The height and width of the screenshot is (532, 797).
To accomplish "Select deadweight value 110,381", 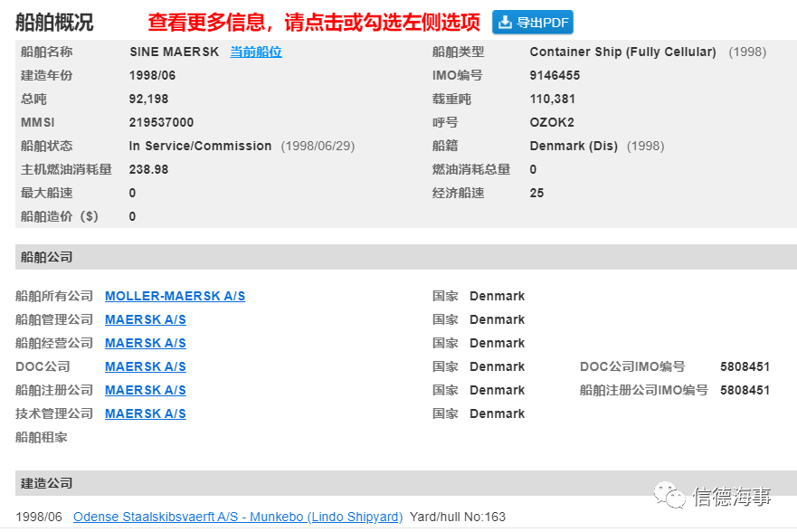I will 553,100.
